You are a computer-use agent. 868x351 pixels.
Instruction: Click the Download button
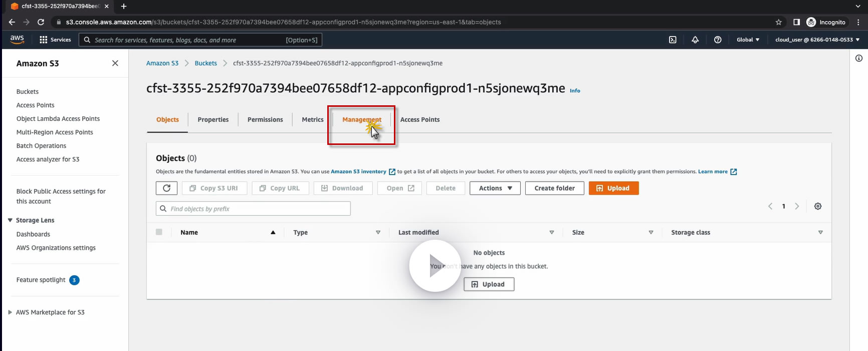point(343,188)
